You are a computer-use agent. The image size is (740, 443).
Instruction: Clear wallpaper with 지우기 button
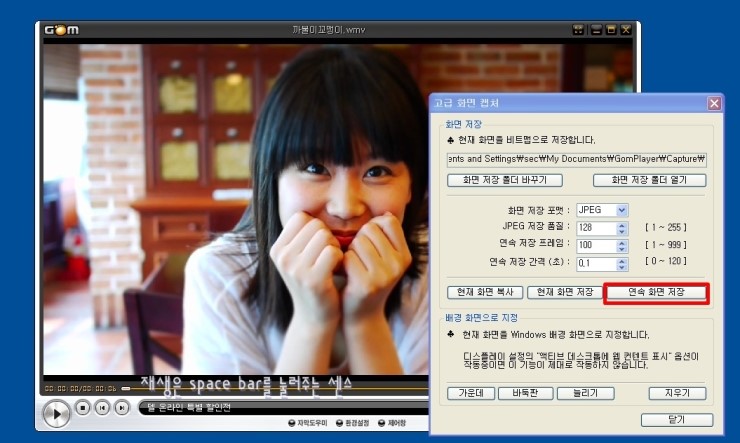point(677,393)
